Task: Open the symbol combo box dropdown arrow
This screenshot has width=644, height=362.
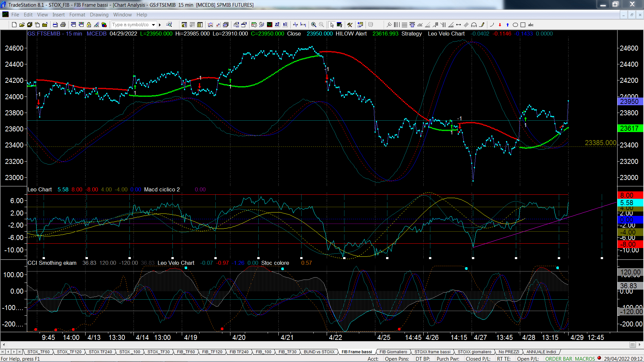Action: [153, 25]
